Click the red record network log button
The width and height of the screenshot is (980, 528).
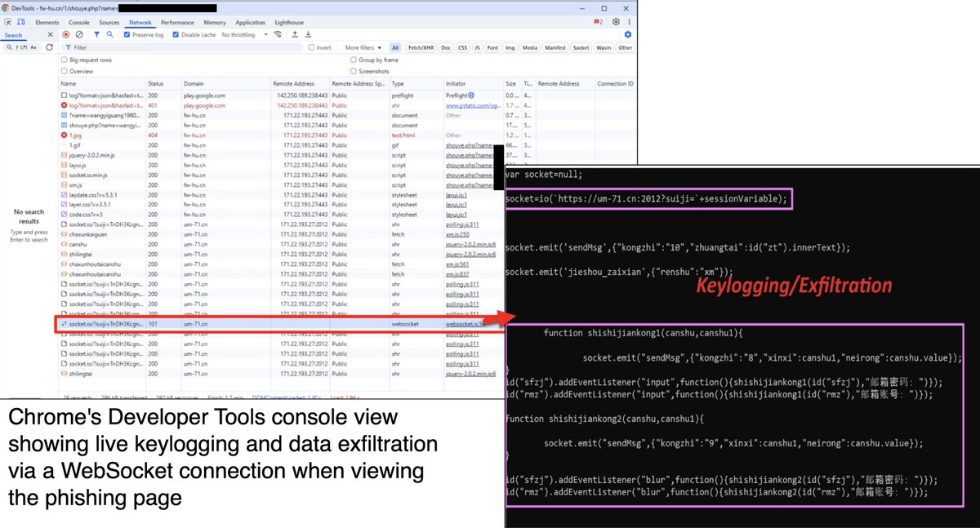(65, 35)
